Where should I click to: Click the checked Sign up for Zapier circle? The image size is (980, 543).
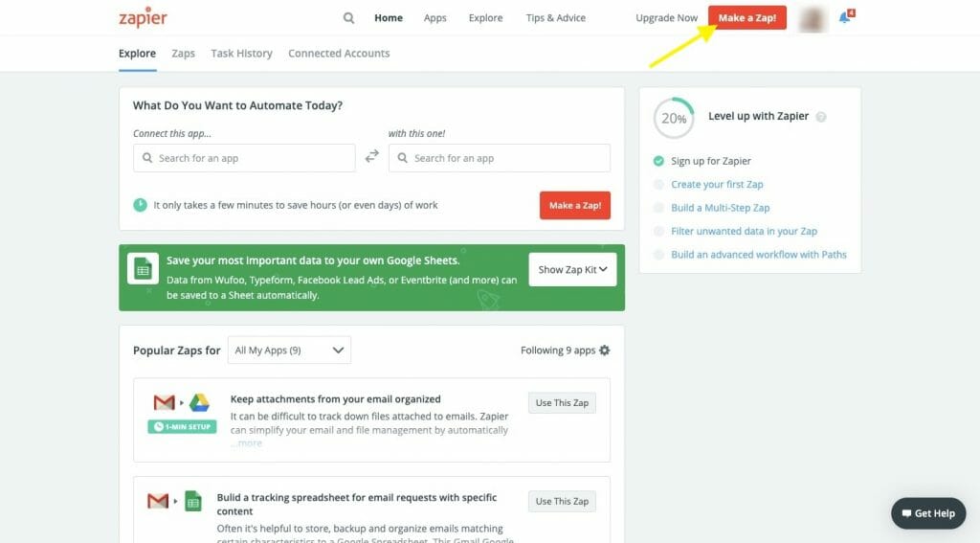pyautogui.click(x=658, y=161)
